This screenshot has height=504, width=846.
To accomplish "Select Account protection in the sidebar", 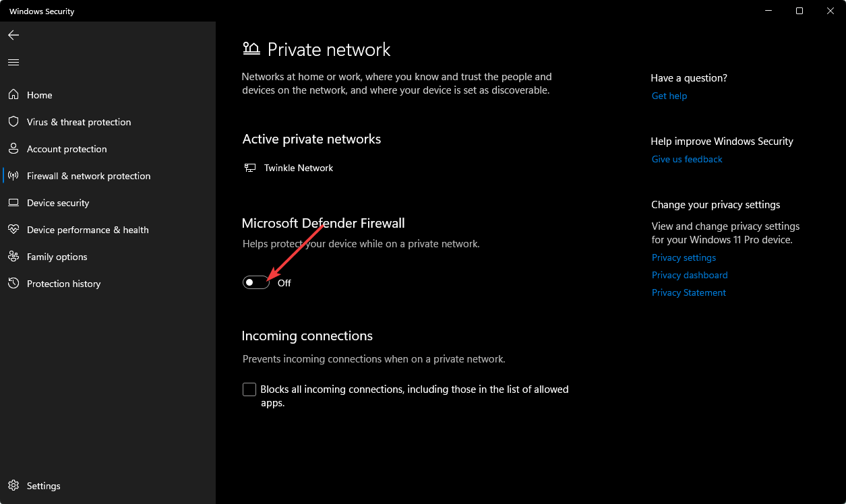I will [x=67, y=149].
